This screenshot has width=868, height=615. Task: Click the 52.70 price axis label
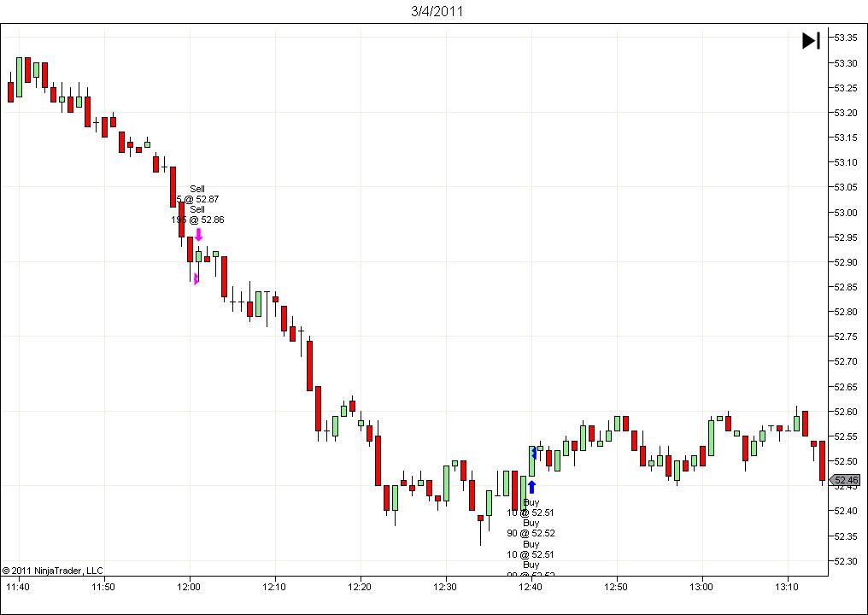pyautogui.click(x=845, y=361)
